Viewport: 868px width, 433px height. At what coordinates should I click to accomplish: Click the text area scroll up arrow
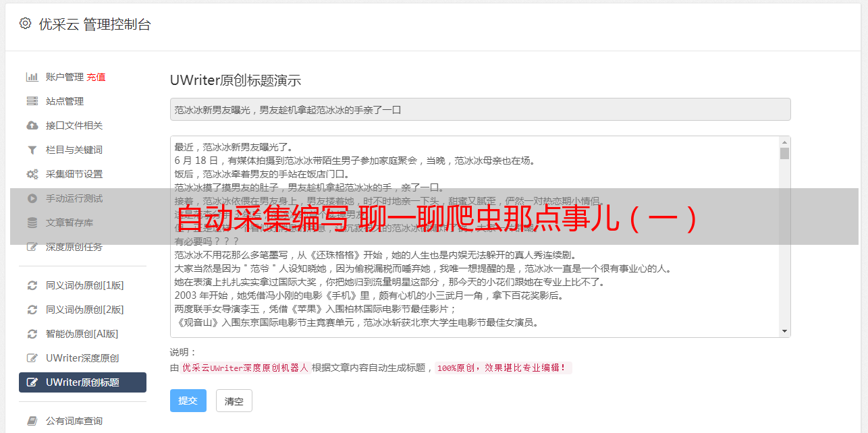point(784,142)
